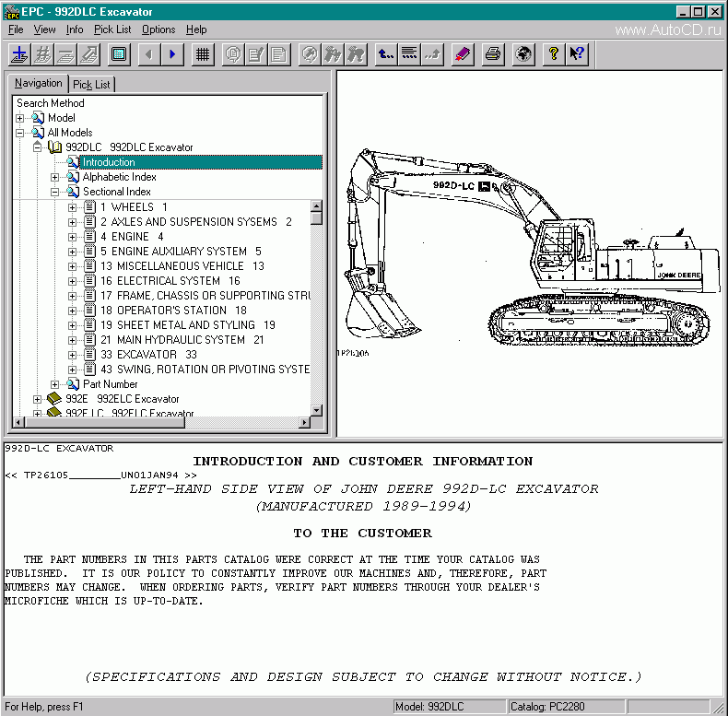728x716 pixels.
Task: Open the Options menu
Action: click(159, 29)
